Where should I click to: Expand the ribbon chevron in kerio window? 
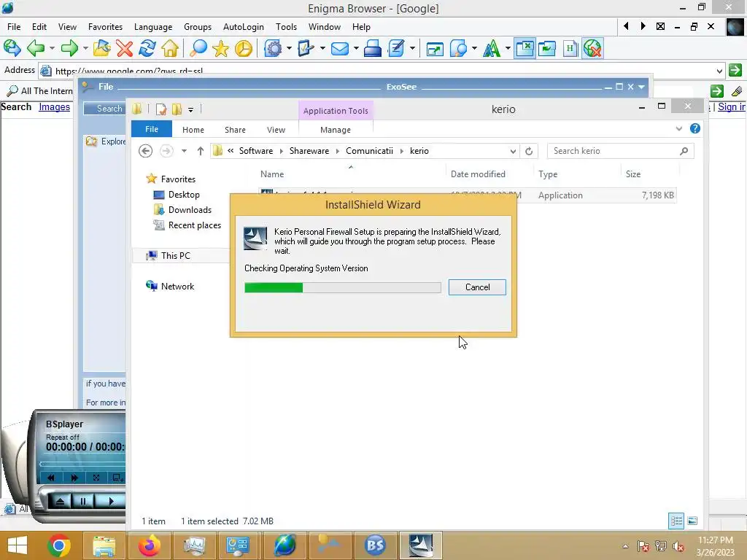pos(679,128)
